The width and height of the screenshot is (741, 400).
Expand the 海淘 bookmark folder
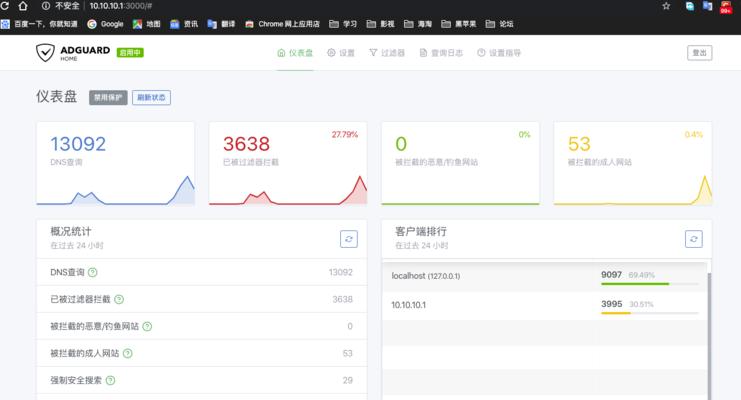coord(418,24)
